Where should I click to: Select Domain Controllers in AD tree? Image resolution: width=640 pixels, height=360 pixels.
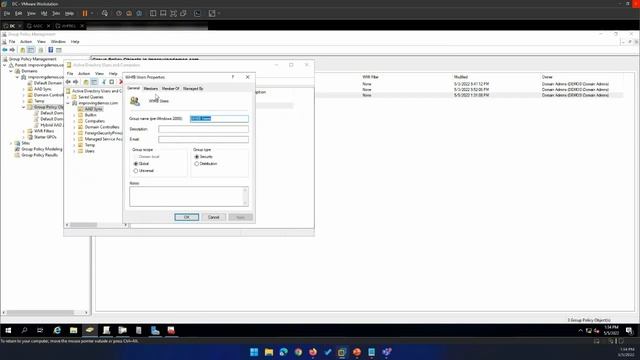[102, 127]
